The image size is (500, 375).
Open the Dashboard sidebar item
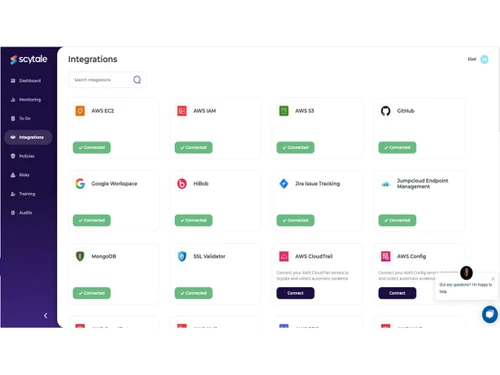pos(26,81)
